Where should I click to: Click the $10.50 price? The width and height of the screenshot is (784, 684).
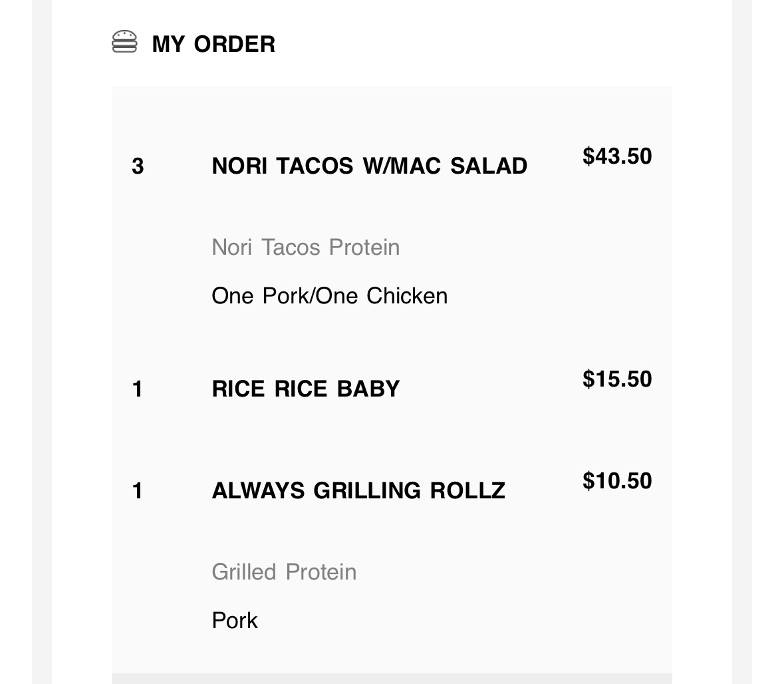(x=617, y=481)
